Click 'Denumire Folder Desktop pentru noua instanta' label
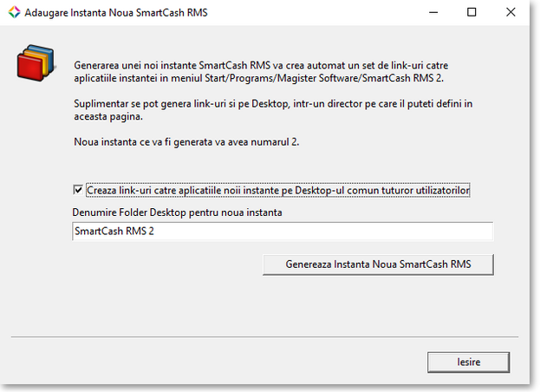Screen dimensions: 540x392 point(177,212)
